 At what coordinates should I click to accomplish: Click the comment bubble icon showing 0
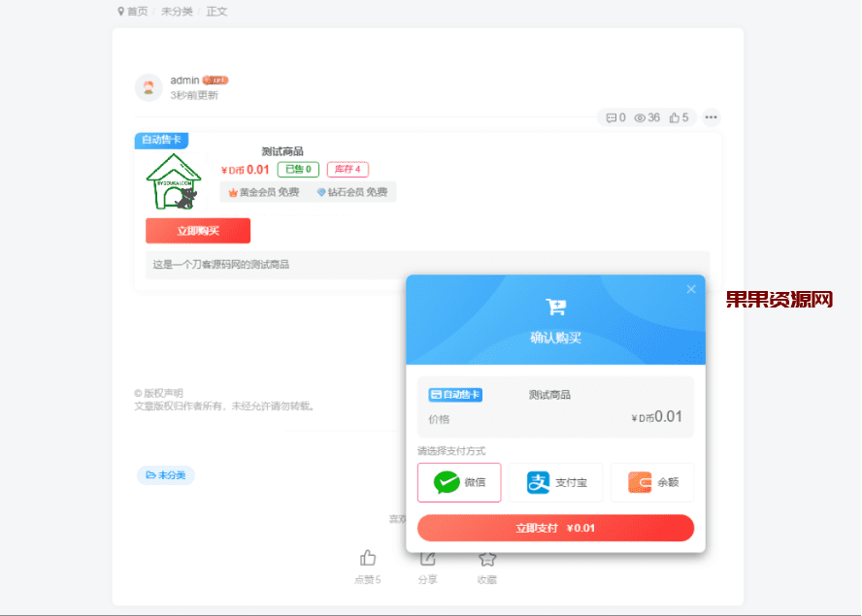pos(610,116)
